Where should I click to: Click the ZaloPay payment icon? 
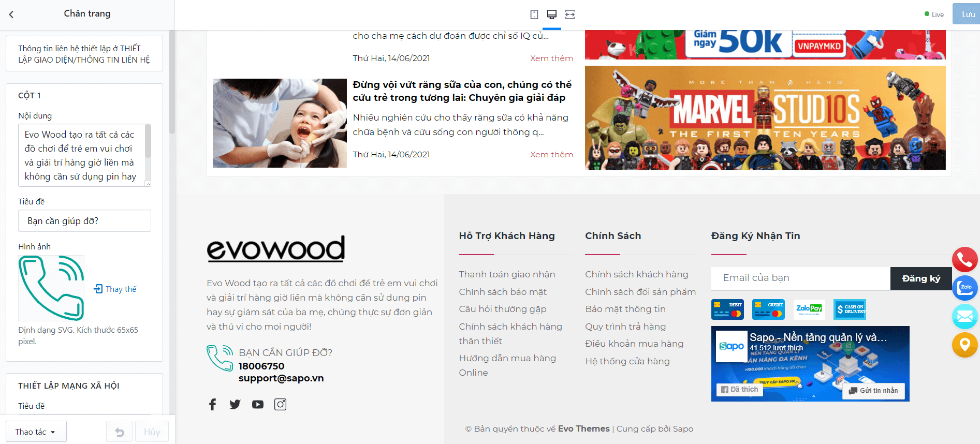[x=809, y=309]
